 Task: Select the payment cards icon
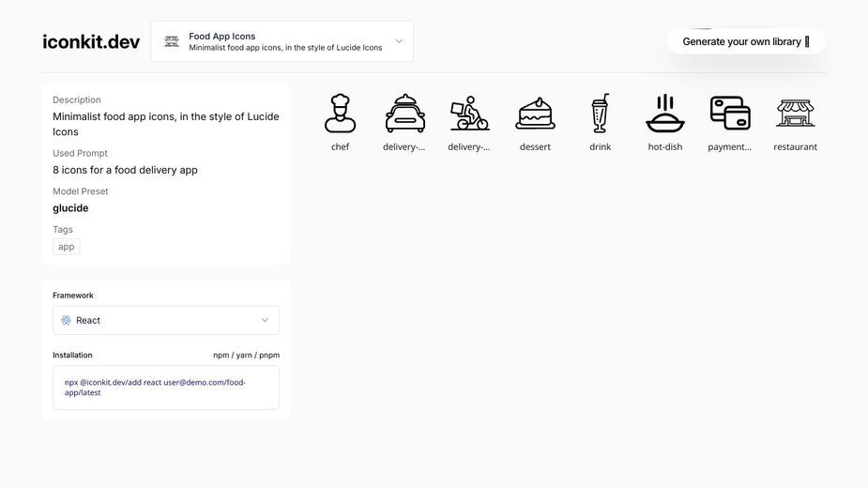tap(730, 113)
